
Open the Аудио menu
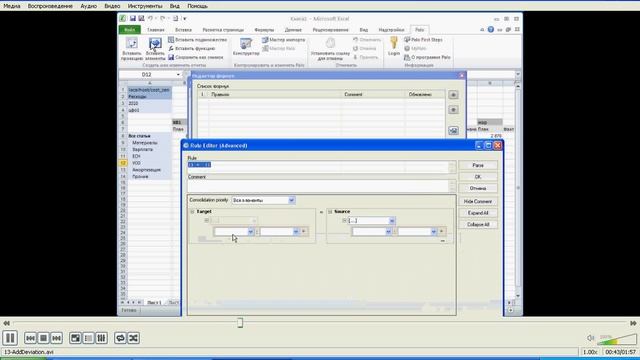[x=89, y=6]
